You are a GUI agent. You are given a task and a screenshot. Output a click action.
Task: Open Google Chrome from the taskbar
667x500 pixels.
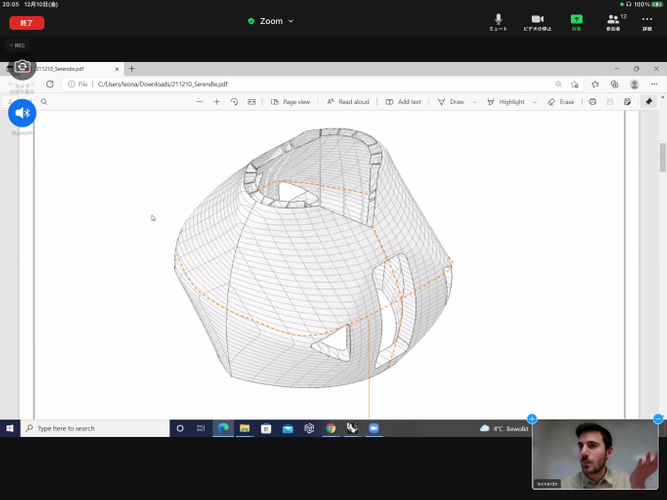click(331, 428)
